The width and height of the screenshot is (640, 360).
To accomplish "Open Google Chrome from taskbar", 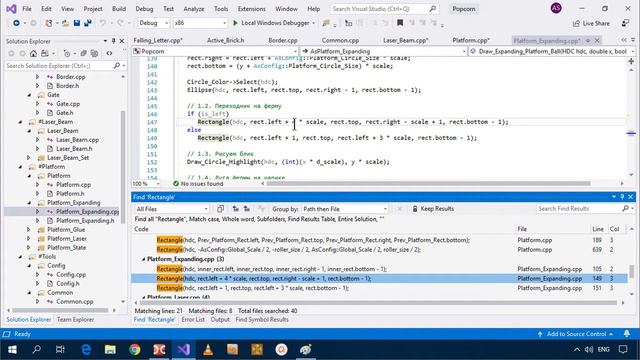I will 135,349.
